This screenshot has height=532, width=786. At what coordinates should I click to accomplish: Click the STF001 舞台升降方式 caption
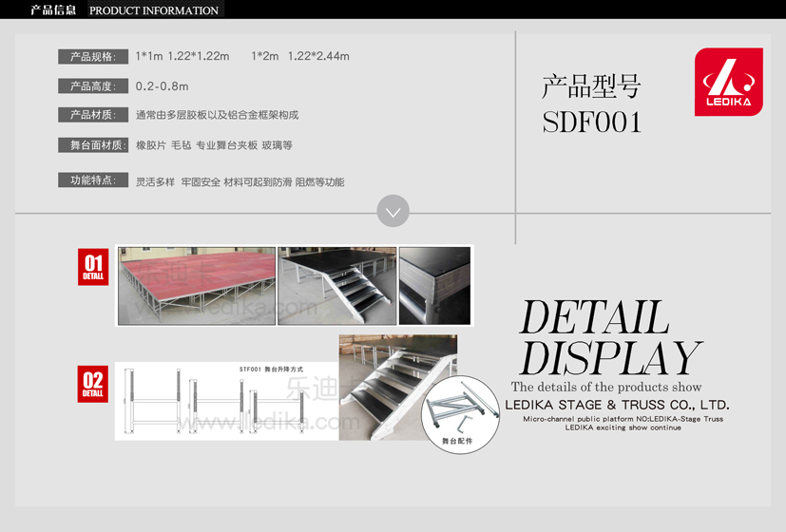(271, 370)
